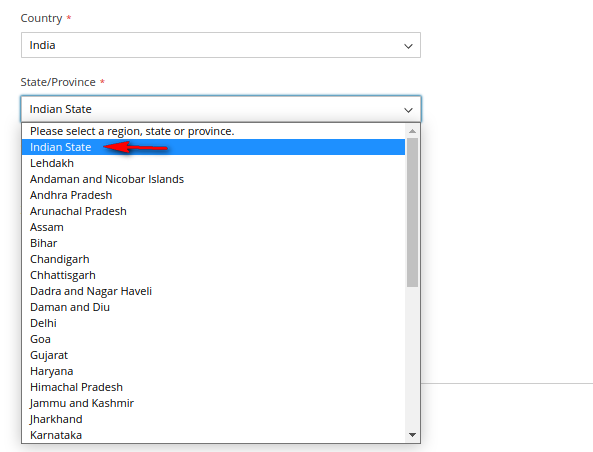Screen dimensions: 593x452
Task: Select Indian State option
Action: (x=213, y=147)
